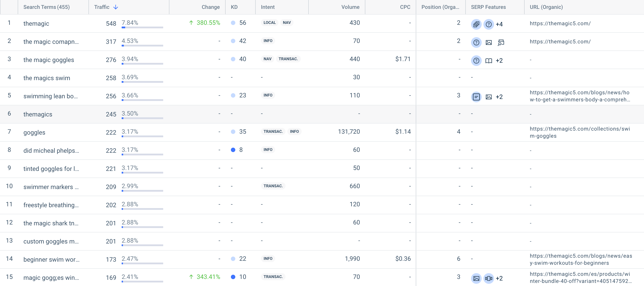644x286 pixels.
Task: Click the image pack icon on the "magic gogg;es win..." row
Action: click(477, 278)
